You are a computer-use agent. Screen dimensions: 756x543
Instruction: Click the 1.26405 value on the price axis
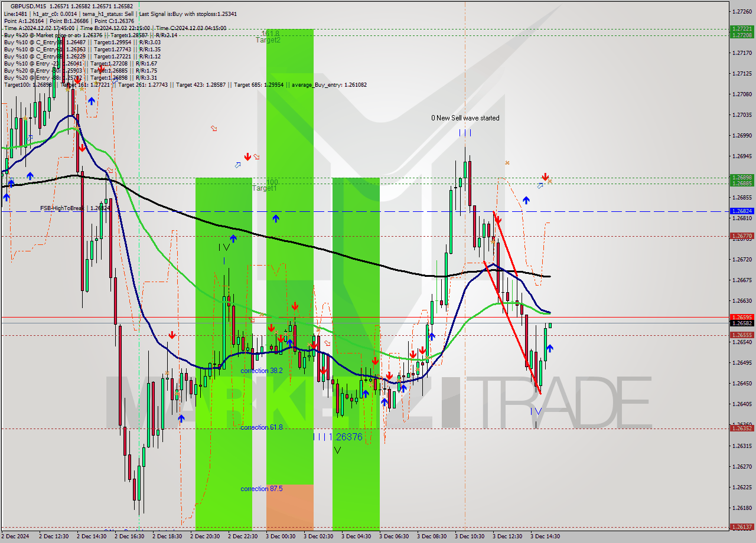pyautogui.click(x=742, y=404)
